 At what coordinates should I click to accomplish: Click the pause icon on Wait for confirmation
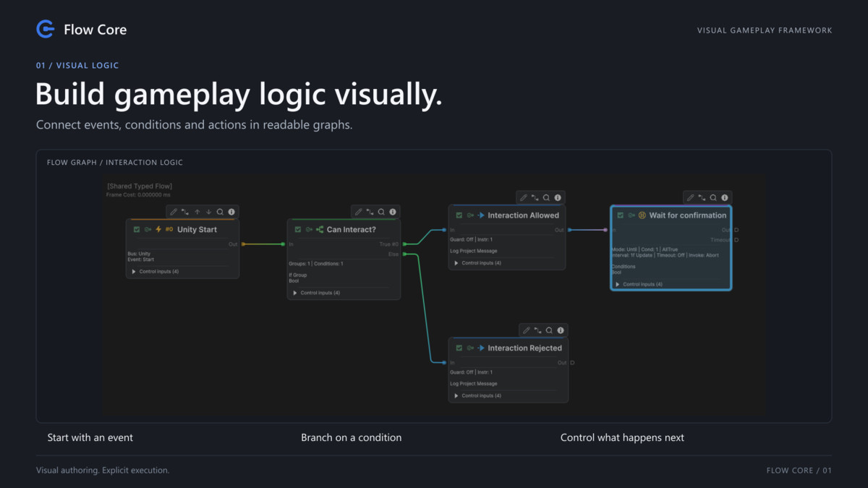click(642, 215)
